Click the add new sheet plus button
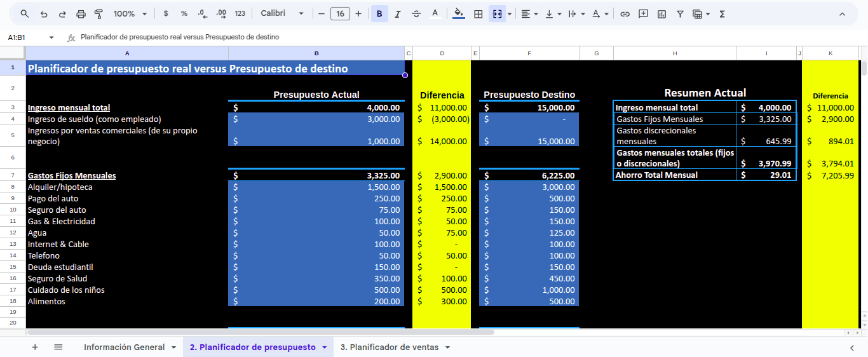 click(35, 347)
